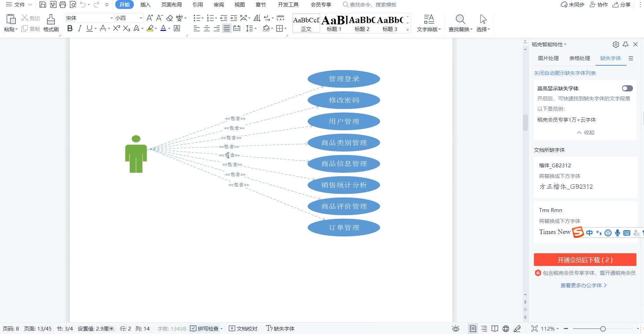Decrease paragraph indent
The height and width of the screenshot is (334, 644).
(224, 18)
